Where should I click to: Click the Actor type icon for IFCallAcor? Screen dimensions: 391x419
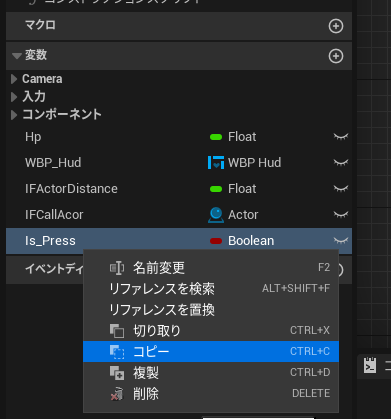(216, 215)
